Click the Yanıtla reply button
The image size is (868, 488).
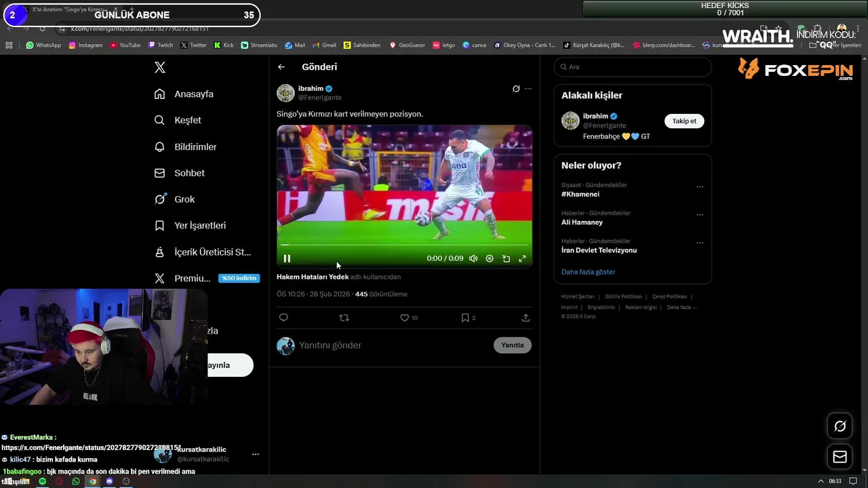coord(512,345)
